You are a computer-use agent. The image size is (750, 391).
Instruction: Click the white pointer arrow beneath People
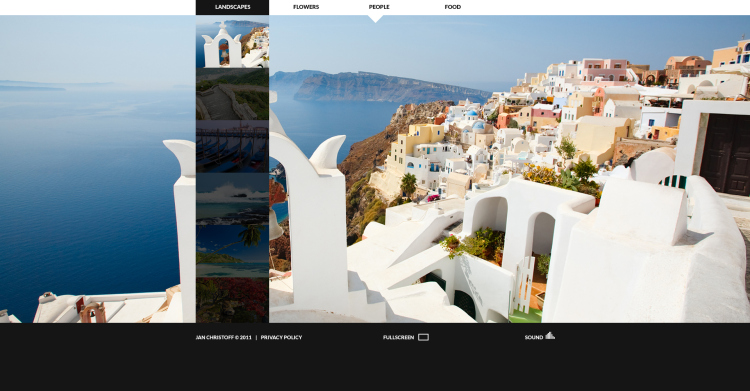[375, 19]
